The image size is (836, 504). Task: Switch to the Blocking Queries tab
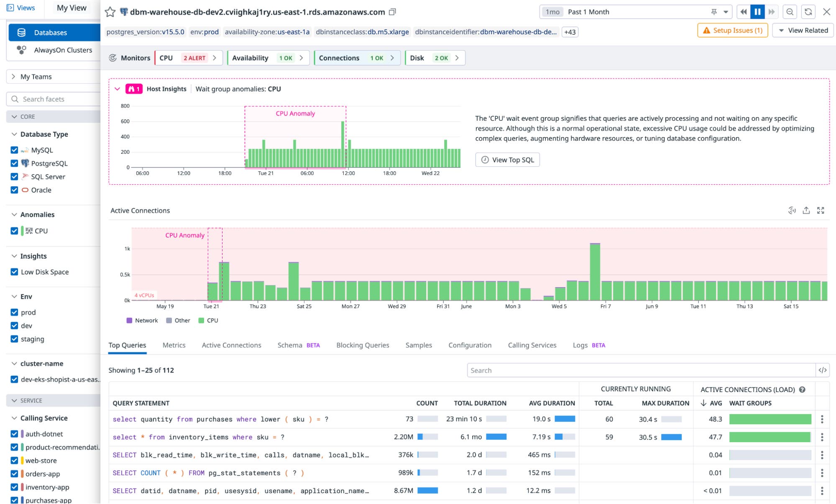[x=362, y=345]
